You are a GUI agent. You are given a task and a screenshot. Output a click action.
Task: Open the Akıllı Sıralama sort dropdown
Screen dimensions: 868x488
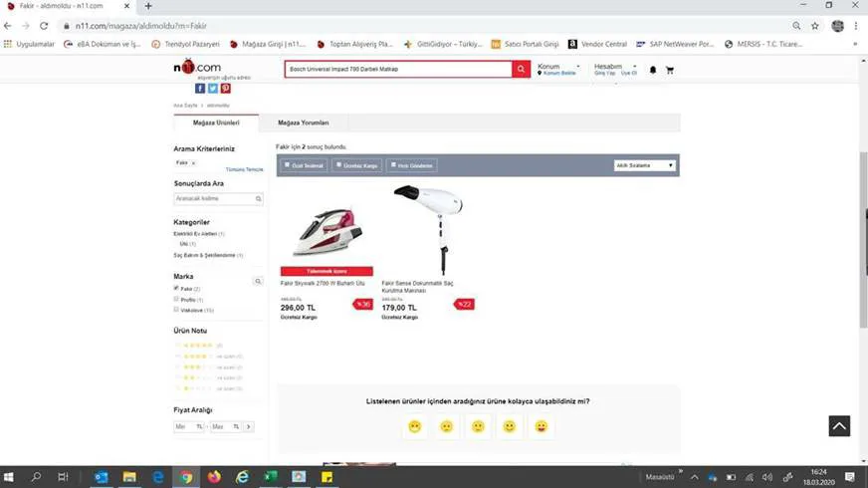pyautogui.click(x=644, y=165)
